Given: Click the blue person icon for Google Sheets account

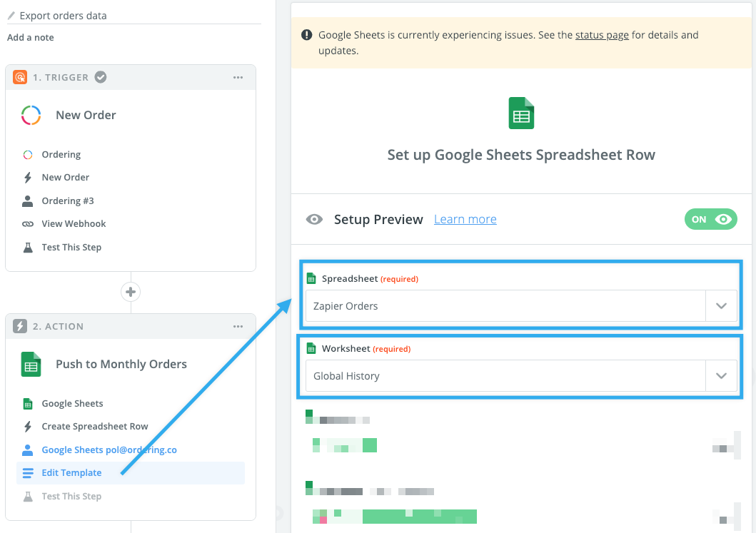Looking at the screenshot, I should (27, 450).
